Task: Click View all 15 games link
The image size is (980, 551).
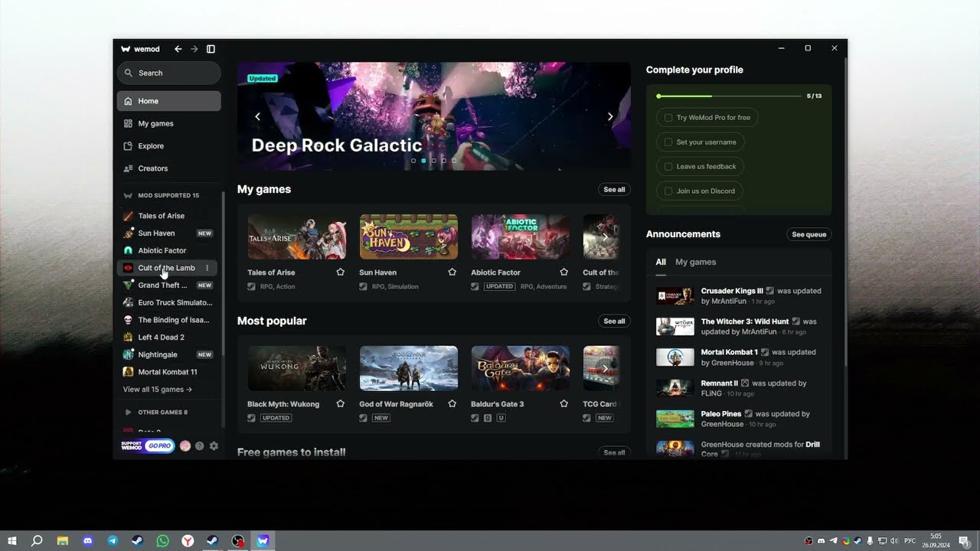Action: click(158, 390)
